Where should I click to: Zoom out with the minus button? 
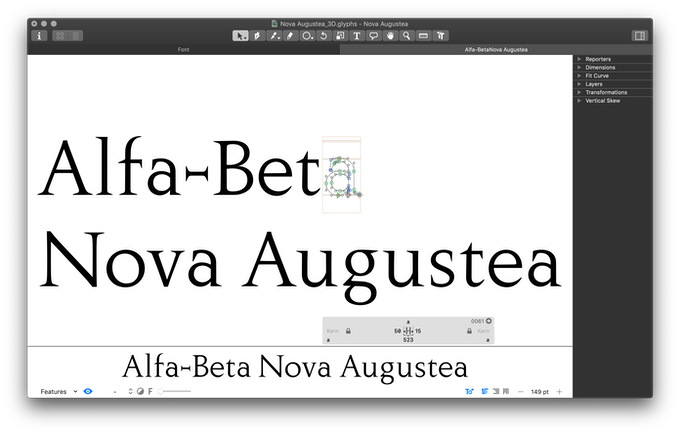click(x=520, y=392)
